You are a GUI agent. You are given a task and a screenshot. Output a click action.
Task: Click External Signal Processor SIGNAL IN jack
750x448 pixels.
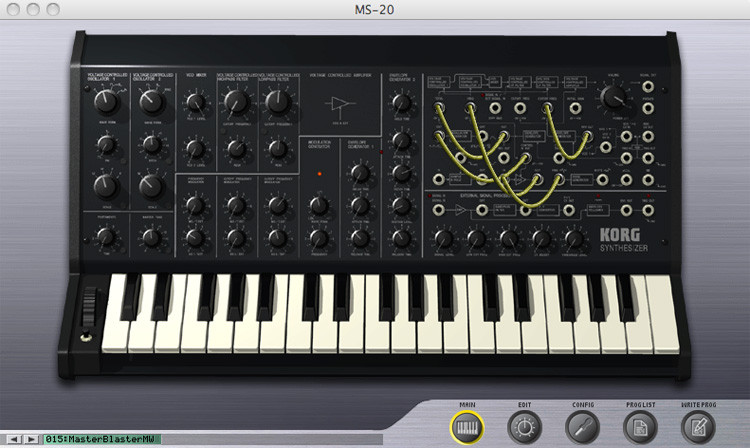(438, 210)
